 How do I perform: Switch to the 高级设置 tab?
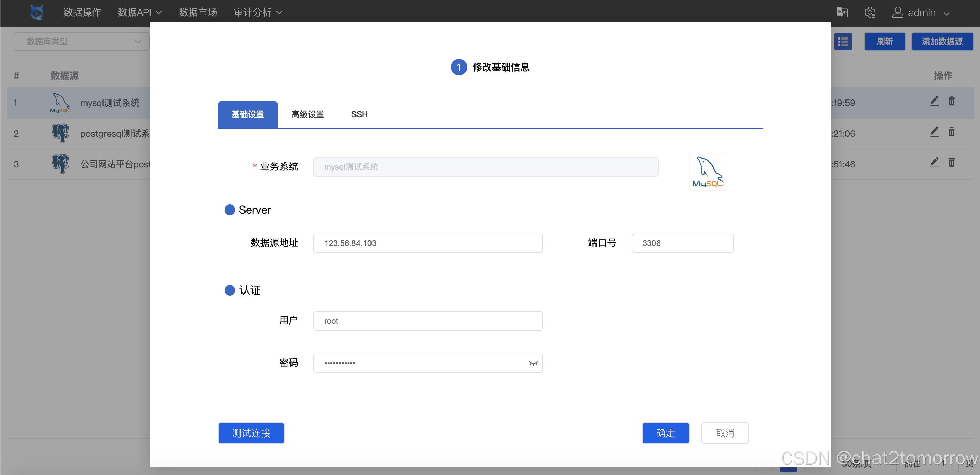307,114
